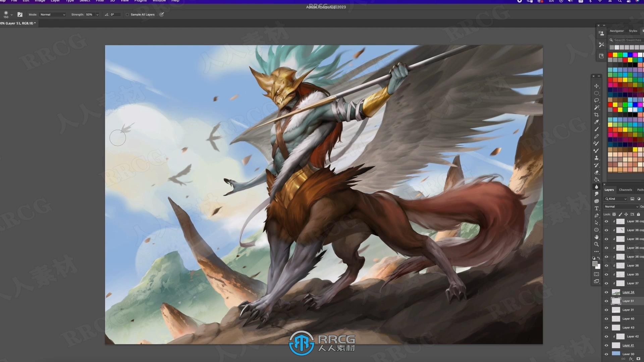644x362 pixels.
Task: Open the foreground color picker
Action: pos(595,264)
